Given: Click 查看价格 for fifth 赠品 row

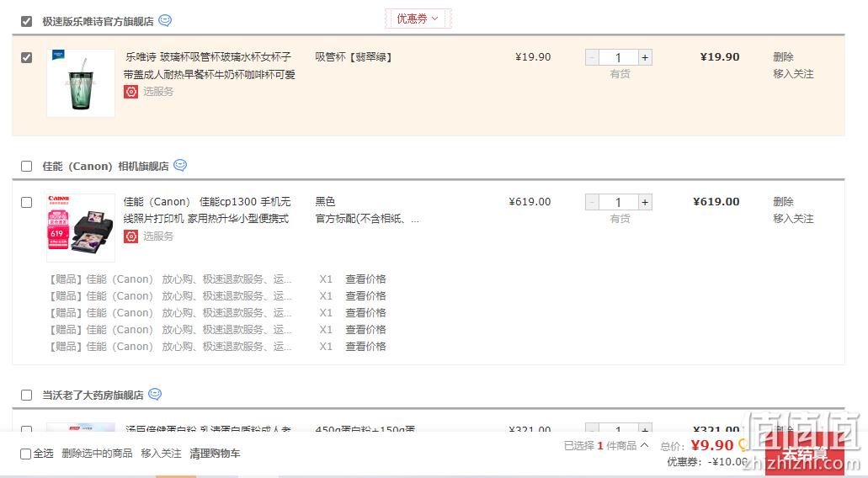Looking at the screenshot, I should pyautogui.click(x=365, y=347).
